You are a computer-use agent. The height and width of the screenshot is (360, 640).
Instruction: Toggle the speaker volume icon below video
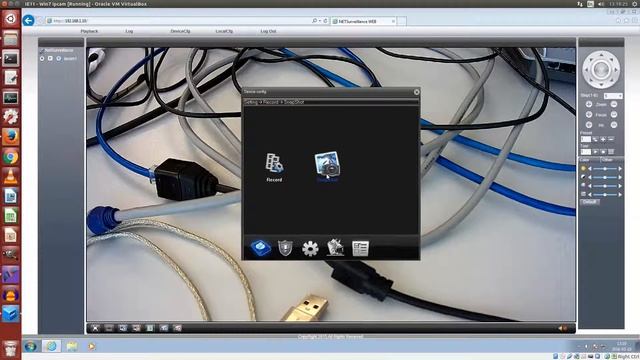(562, 328)
